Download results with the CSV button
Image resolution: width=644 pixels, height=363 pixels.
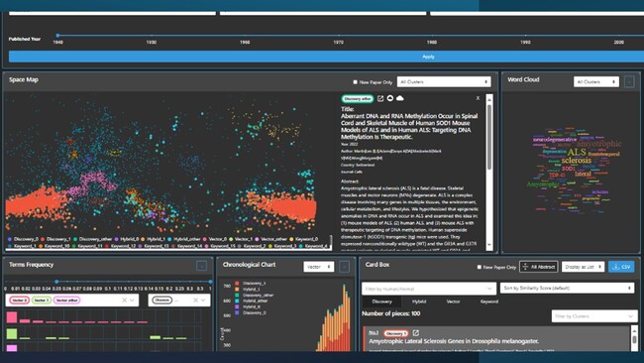[621, 267]
